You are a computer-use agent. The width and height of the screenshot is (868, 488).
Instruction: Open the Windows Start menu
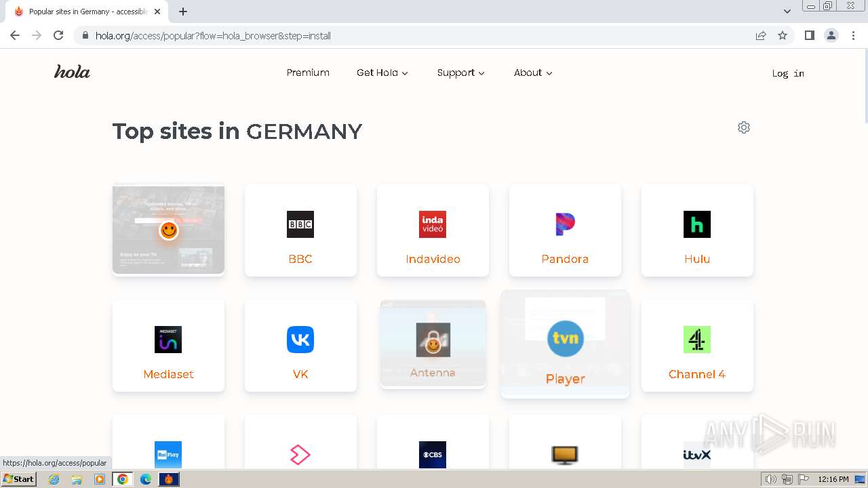tap(19, 479)
